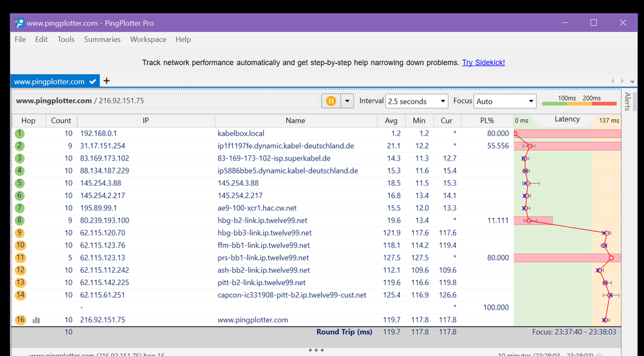
Task: Open the Summaries menu
Action: coord(102,39)
